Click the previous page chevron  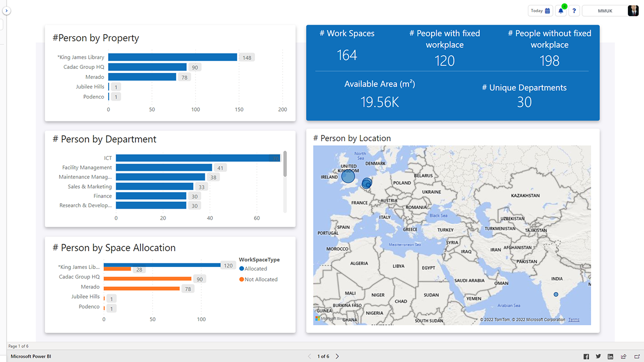pos(309,356)
